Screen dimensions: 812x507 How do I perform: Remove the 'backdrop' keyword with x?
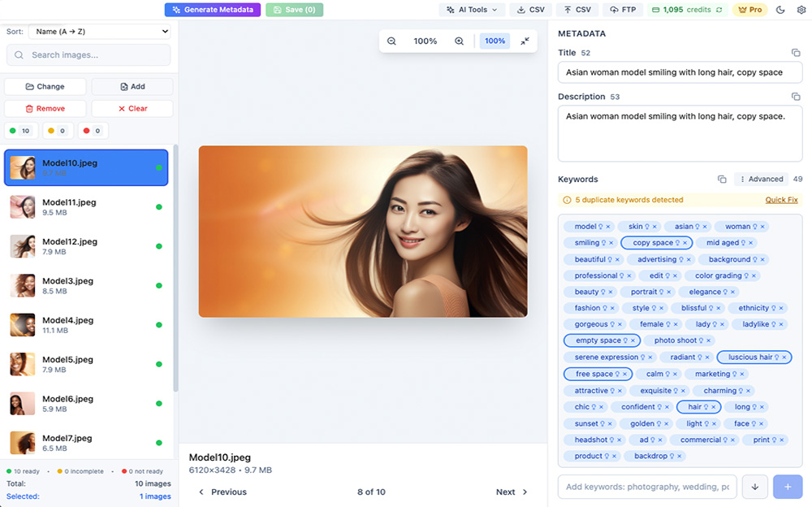point(679,456)
